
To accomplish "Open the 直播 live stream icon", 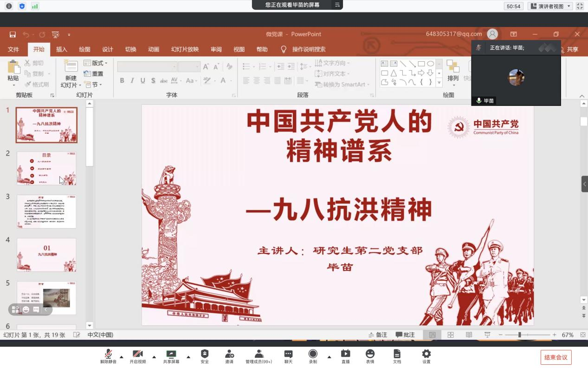I will pos(345,355).
